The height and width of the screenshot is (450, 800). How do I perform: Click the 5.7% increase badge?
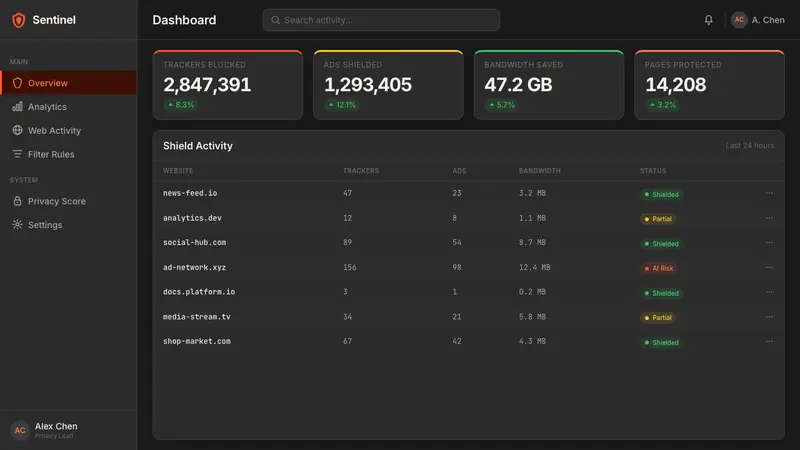pos(502,105)
